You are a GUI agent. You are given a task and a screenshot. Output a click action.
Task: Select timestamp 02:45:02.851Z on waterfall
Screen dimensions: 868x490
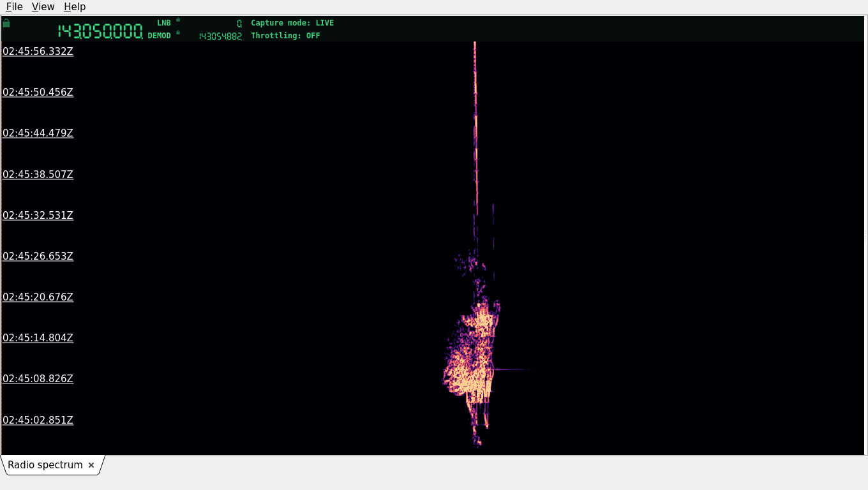pyautogui.click(x=38, y=420)
